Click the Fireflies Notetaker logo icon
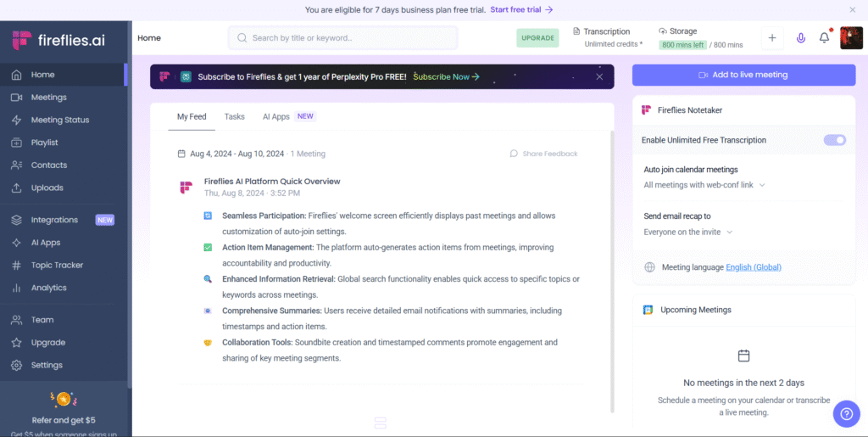 click(646, 110)
